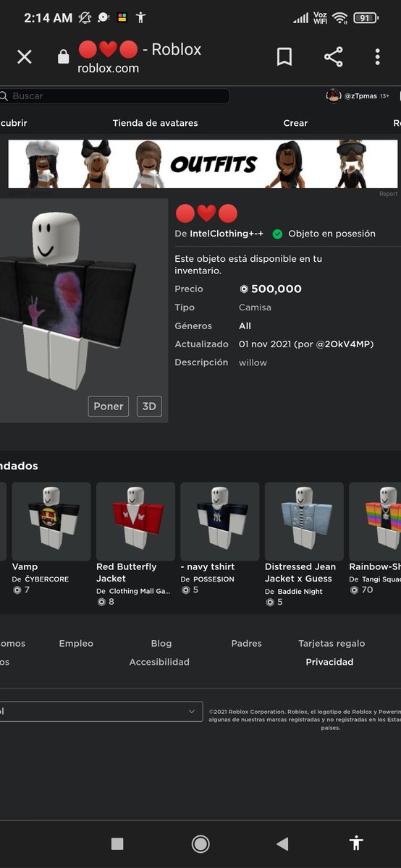Open Distressed Jean Jacket x Guess thumbnail
This screenshot has height=868, width=401.
(x=304, y=522)
